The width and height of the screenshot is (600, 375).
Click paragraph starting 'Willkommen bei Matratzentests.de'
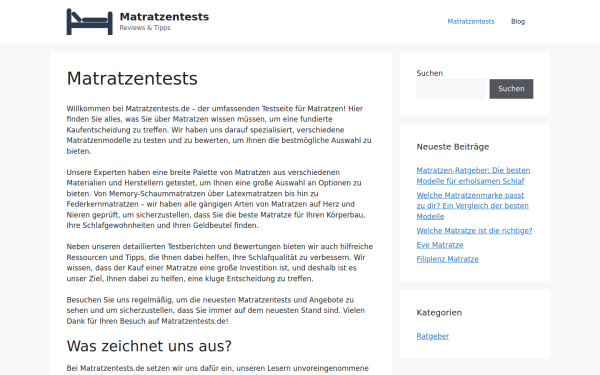pos(219,130)
